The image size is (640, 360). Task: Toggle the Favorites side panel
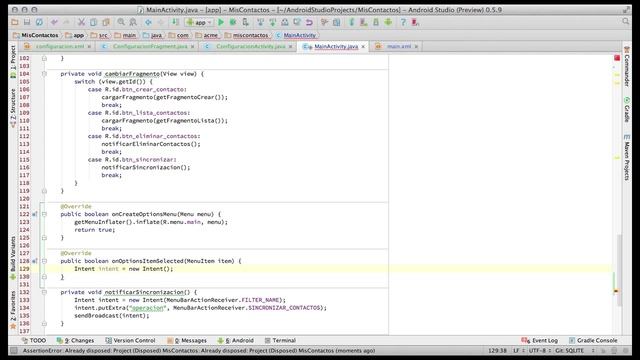(x=13, y=309)
